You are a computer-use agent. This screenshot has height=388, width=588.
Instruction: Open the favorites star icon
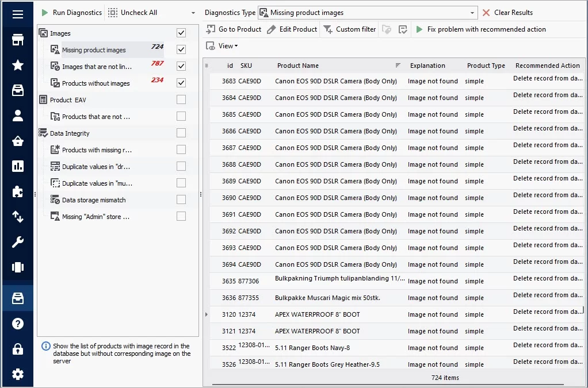[18, 65]
